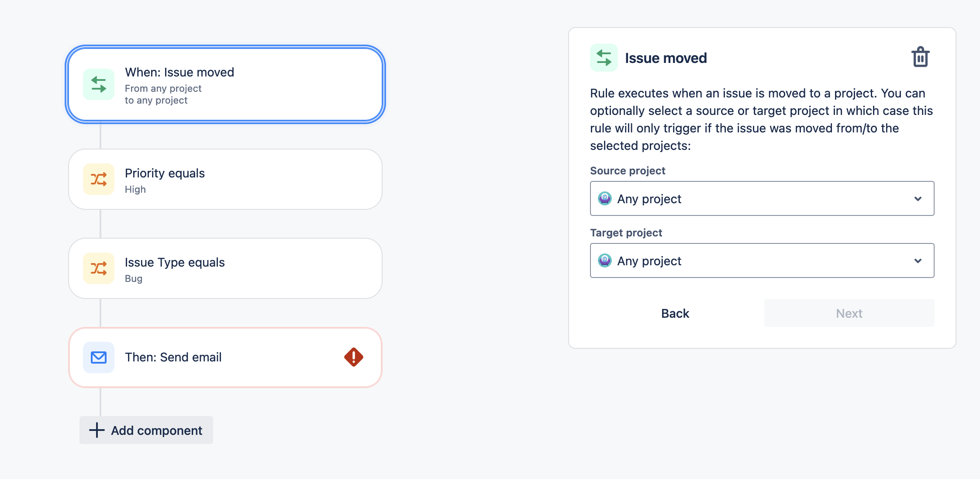Click the trash icon to delete the trigger

tap(920, 56)
